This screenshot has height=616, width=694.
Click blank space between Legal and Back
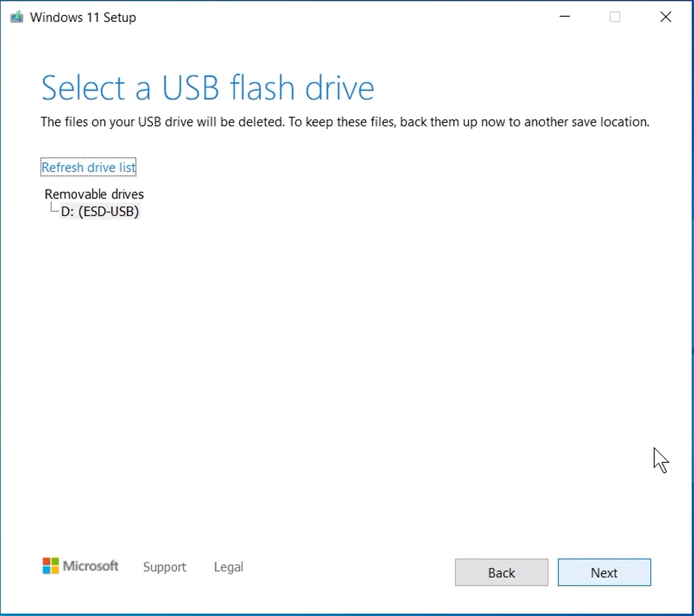point(350,569)
